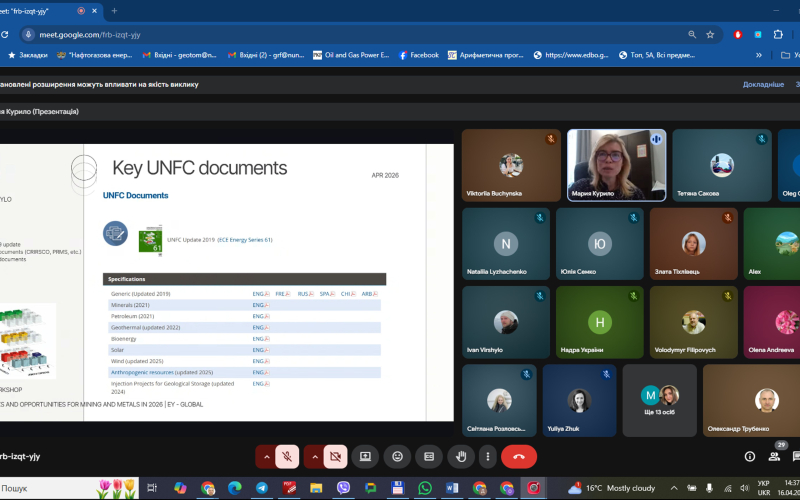Viewport: 800px width, 500px height.
Task: Expand video settings arrow beside camera
Action: click(x=315, y=457)
